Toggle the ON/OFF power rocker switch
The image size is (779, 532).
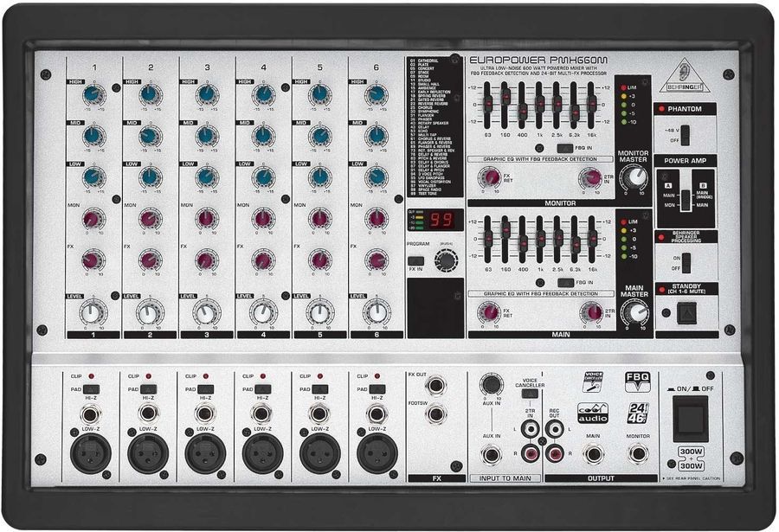point(691,418)
